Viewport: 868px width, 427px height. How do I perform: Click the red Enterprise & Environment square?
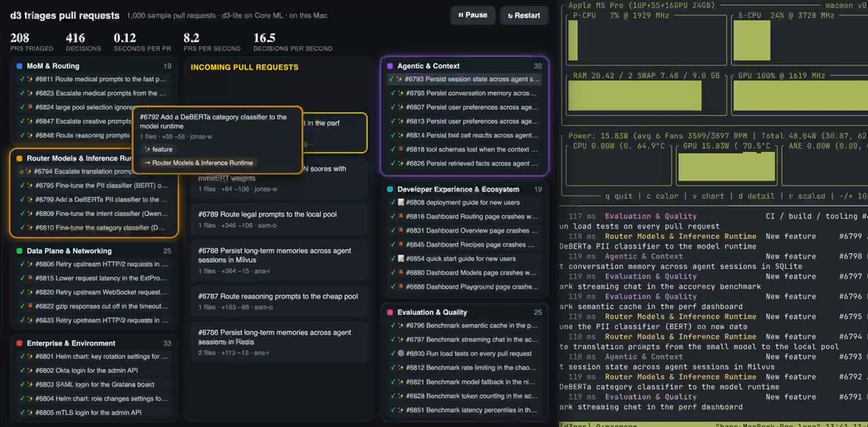tap(19, 344)
